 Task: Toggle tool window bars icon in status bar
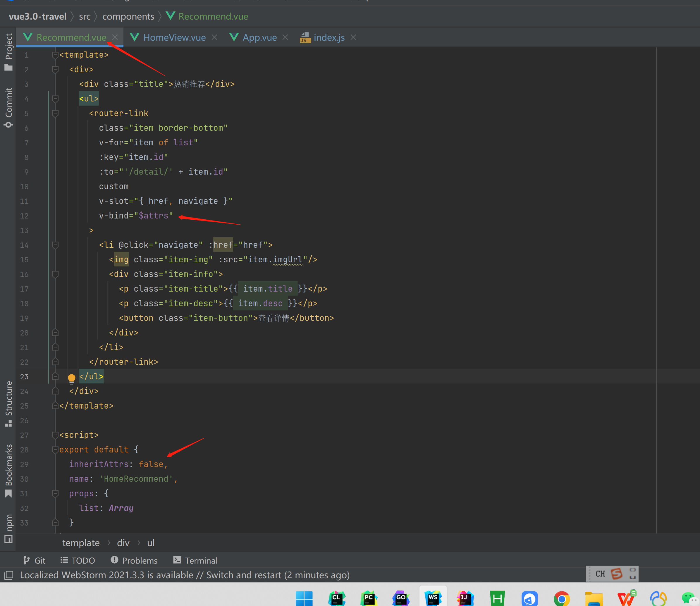coord(9,575)
